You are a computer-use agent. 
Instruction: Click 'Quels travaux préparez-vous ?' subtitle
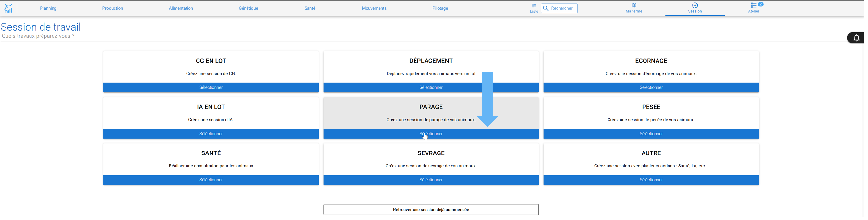click(x=38, y=36)
